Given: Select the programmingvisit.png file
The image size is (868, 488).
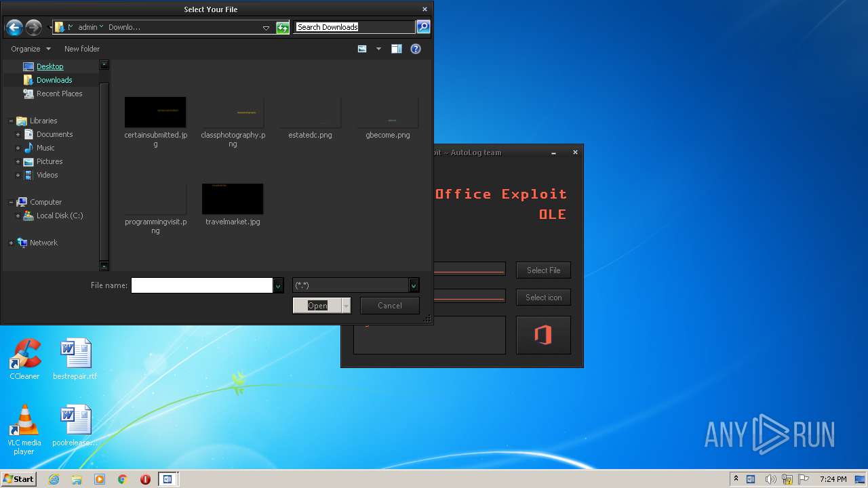Looking at the screenshot, I should [155, 209].
